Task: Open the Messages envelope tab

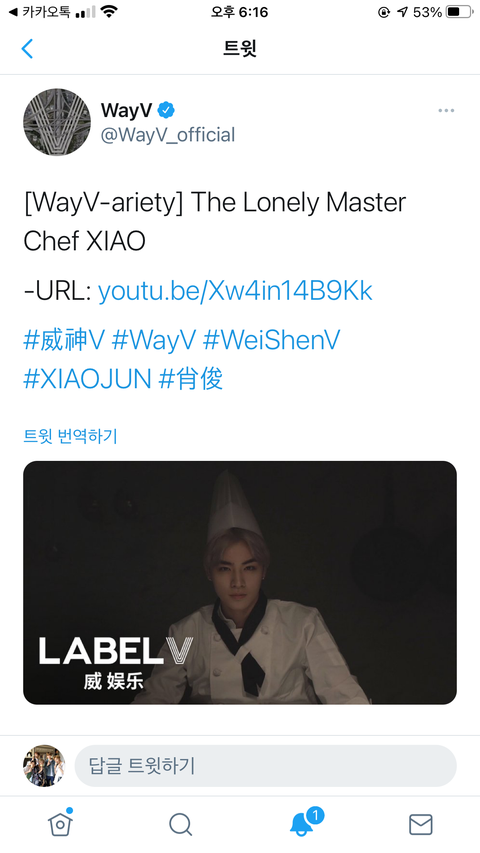Action: click(x=421, y=825)
